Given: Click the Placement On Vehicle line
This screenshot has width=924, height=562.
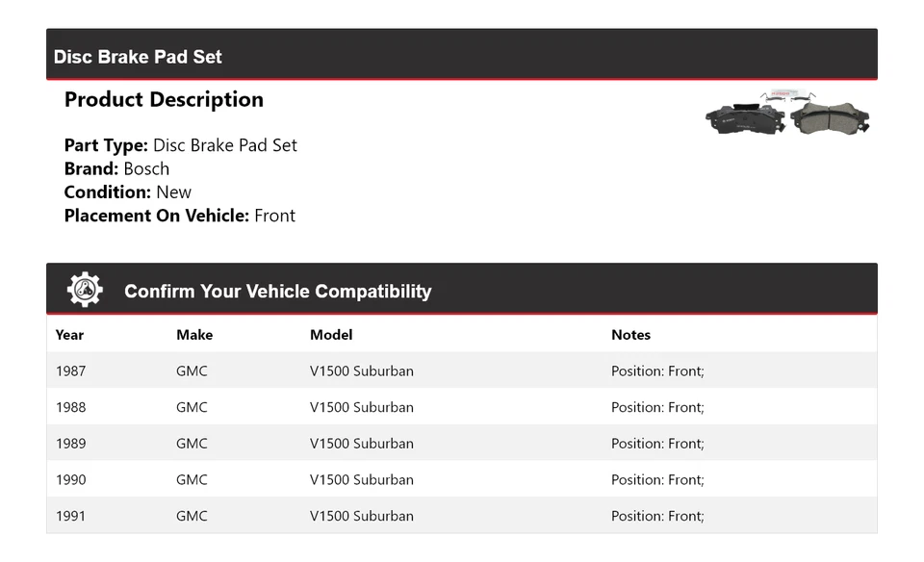Looking at the screenshot, I should (x=179, y=216).
